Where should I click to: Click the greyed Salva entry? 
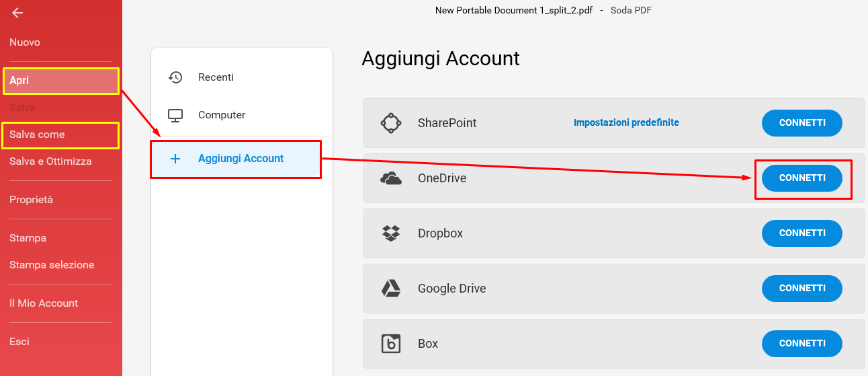pyautogui.click(x=22, y=108)
